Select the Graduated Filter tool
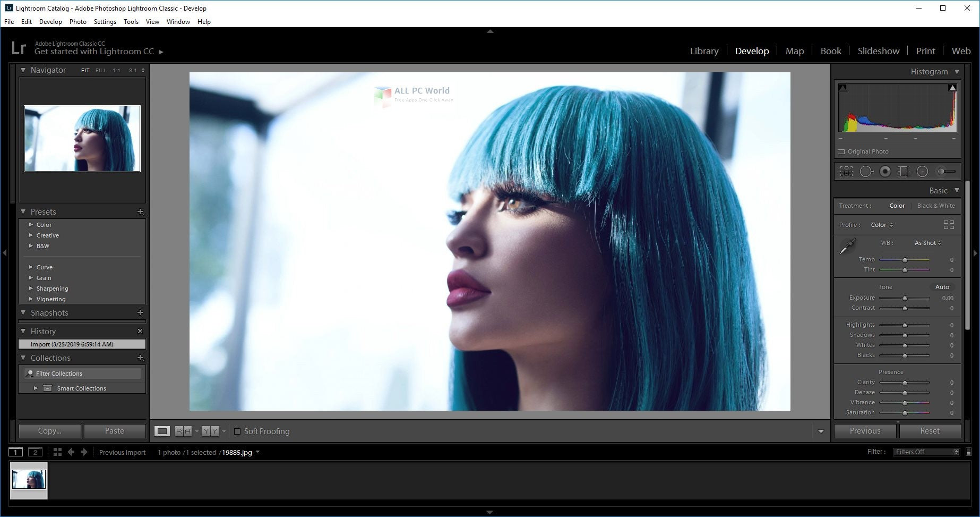 click(904, 171)
